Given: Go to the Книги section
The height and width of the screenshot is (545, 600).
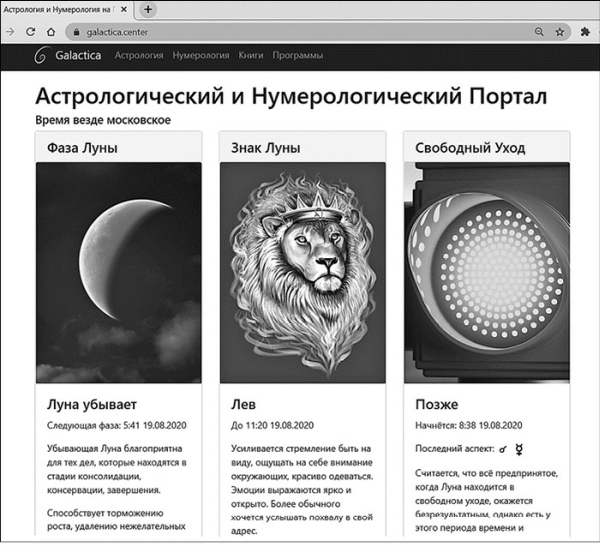Looking at the screenshot, I should click(251, 56).
